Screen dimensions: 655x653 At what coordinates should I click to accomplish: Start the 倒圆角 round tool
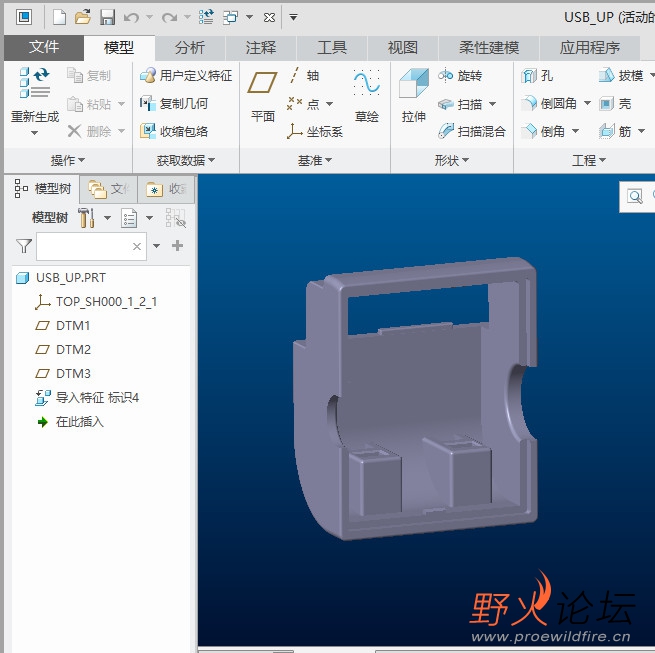[x=549, y=103]
